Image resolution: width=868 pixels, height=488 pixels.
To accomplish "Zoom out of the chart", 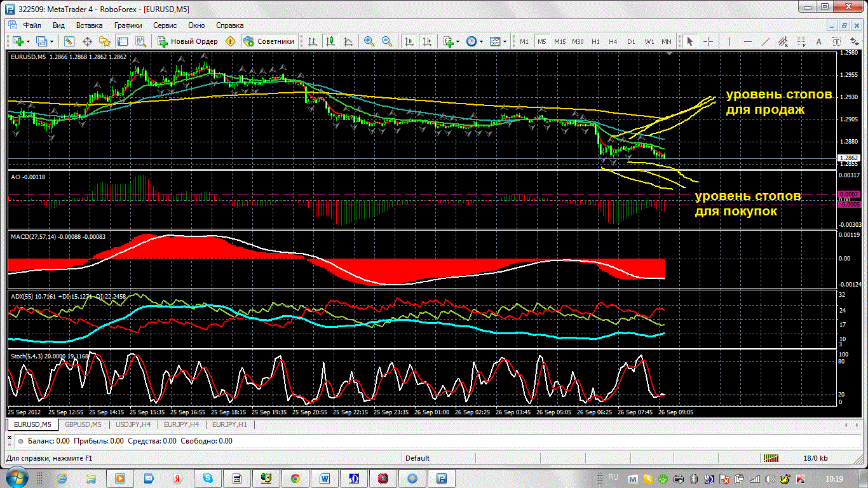I will pyautogui.click(x=386, y=41).
